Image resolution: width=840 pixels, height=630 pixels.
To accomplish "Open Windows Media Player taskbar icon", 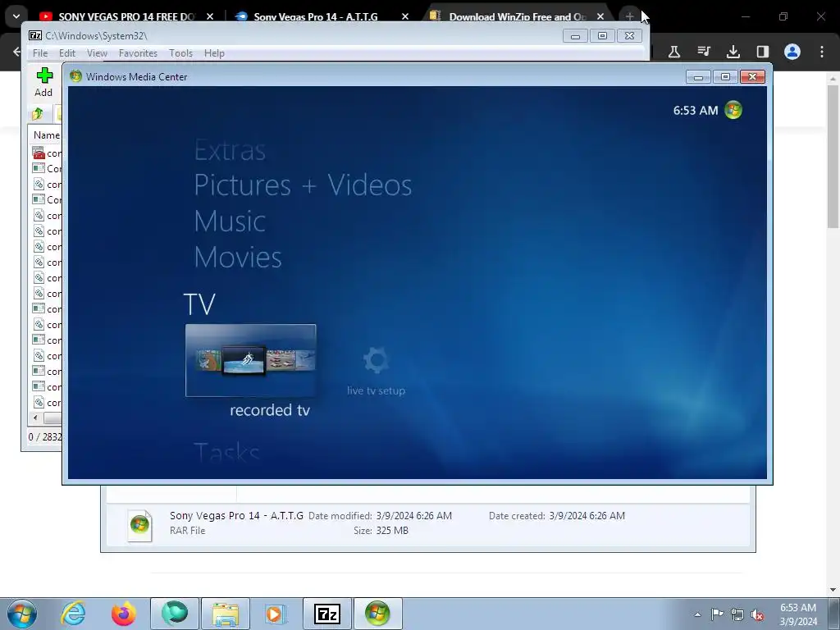I will point(276,614).
